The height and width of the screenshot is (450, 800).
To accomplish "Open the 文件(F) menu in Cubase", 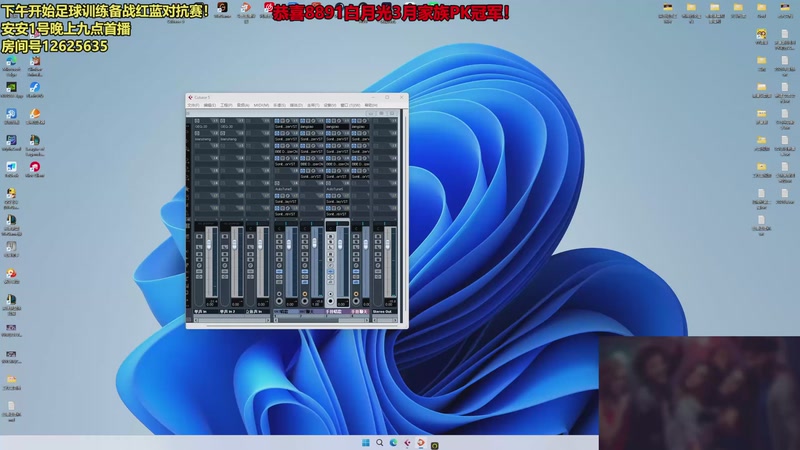I will (194, 105).
